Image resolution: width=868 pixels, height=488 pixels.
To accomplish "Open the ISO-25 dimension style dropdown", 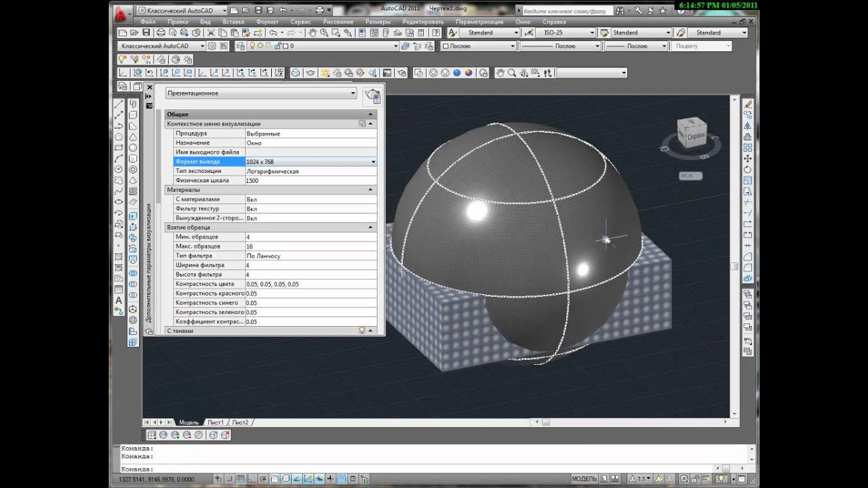I will click(x=565, y=33).
